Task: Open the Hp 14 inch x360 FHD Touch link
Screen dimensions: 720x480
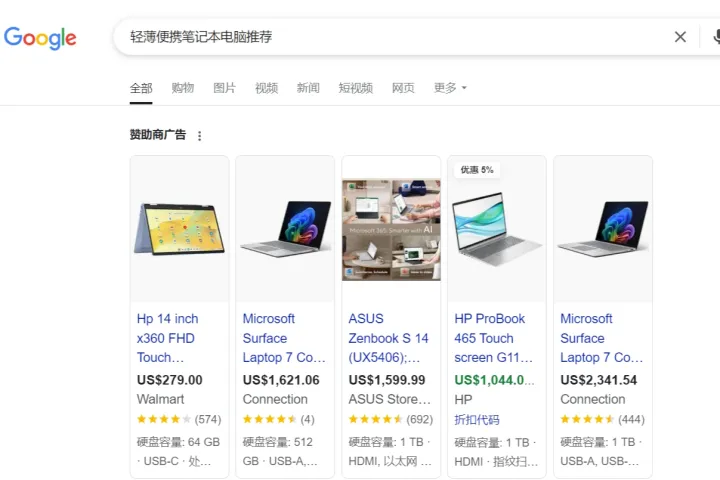Action: click(x=168, y=338)
